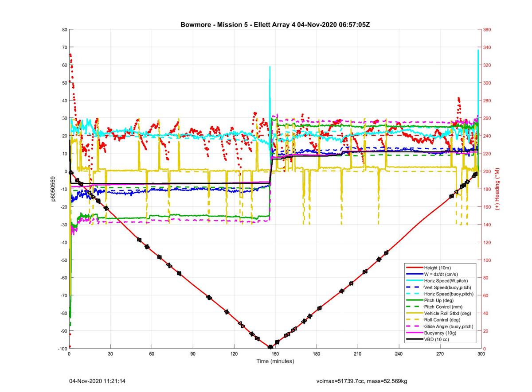Screen dimensions: 532x392
Task: Select 'W = dz/dt (cm/s)' legend entry
Action: (x=442, y=274)
